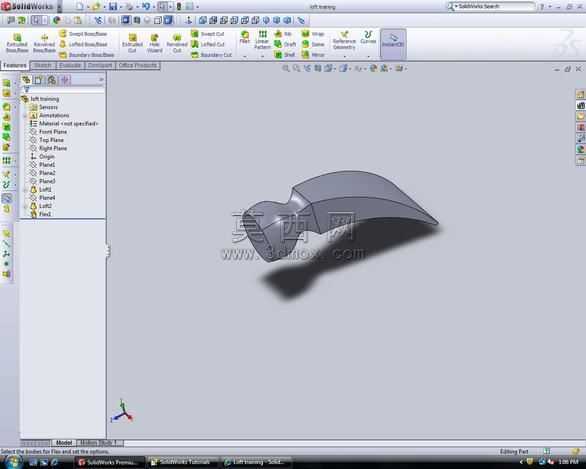This screenshot has height=469, width=586.
Task: Expand the Loft1 feature node
Action: [25, 189]
